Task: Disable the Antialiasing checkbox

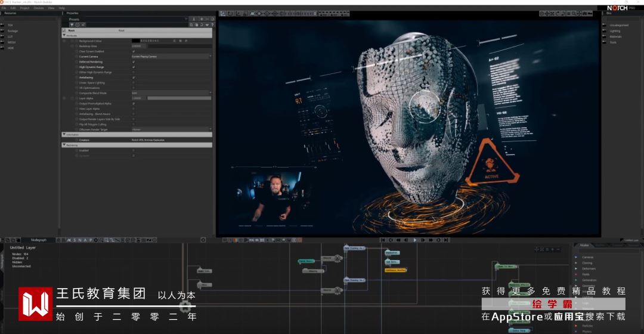Action: (x=133, y=78)
